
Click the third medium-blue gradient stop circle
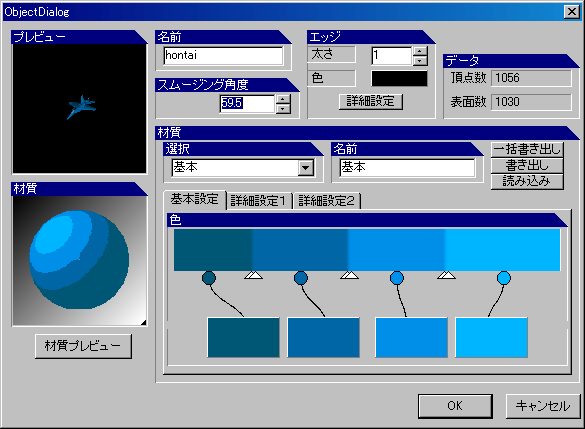coord(397,278)
